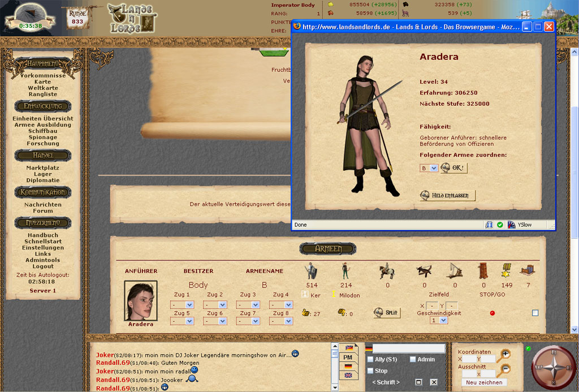This screenshot has height=392, width=579.
Task: Click the catapult unit icon
Action: [454, 271]
